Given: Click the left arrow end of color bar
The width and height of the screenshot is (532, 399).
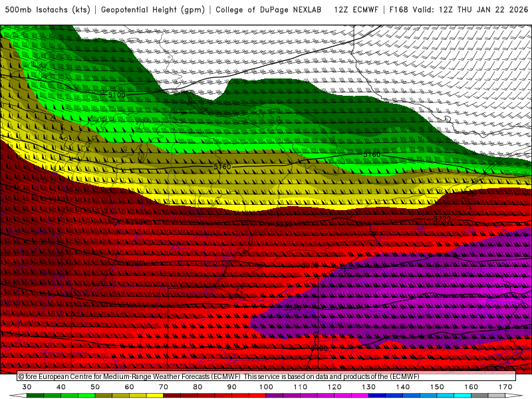Looking at the screenshot, I should [x=19, y=396].
